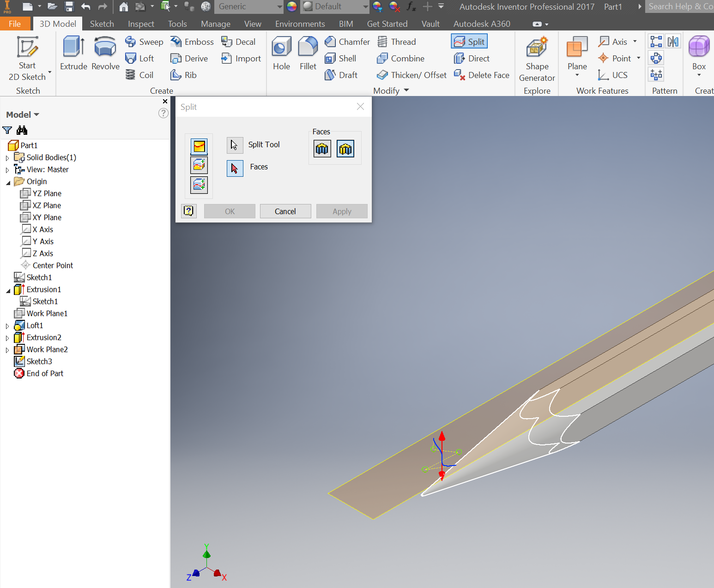
Task: Click the Mirror pattern icon
Action: [x=673, y=42]
